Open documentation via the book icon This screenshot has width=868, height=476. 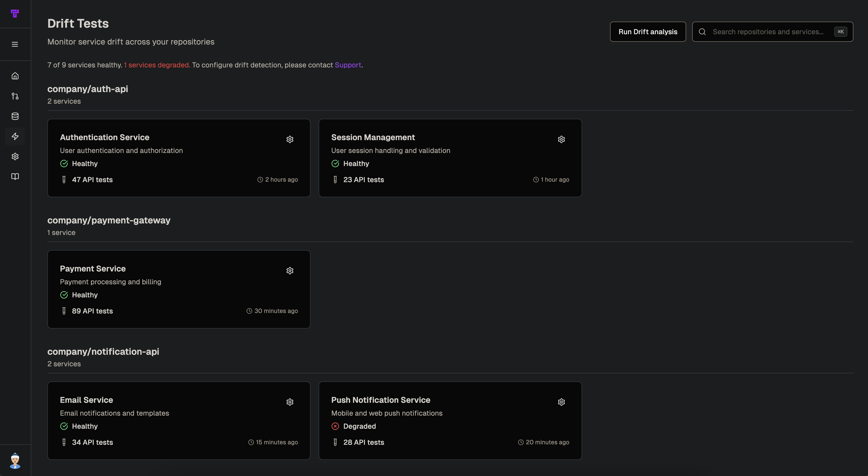pyautogui.click(x=15, y=176)
